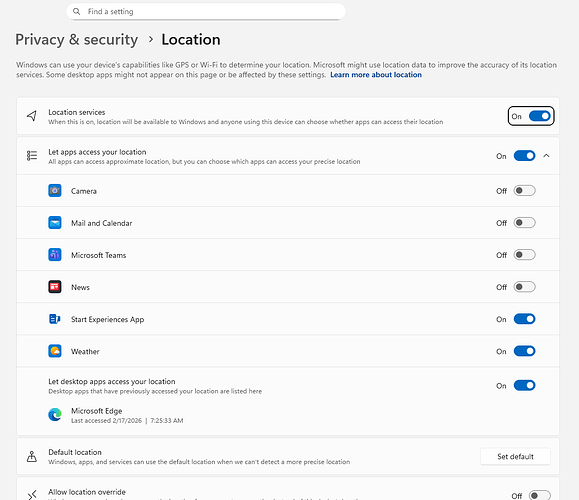Click the Default location pin icon
Screen dimensions: 579x500
pyautogui.click(x=32, y=456)
